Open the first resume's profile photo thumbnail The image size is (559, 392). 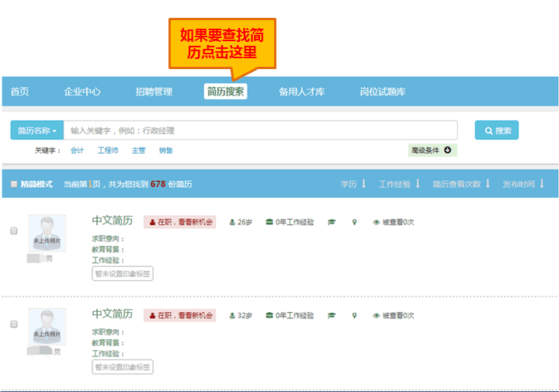tap(47, 233)
